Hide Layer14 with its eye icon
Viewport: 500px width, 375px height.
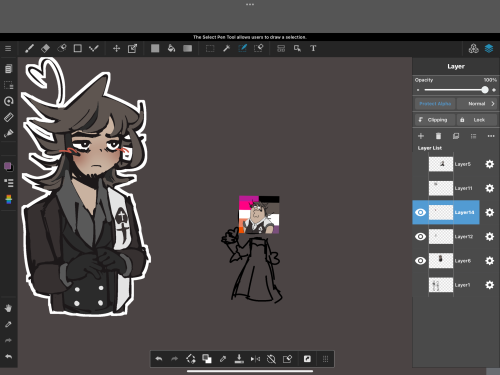(x=420, y=212)
